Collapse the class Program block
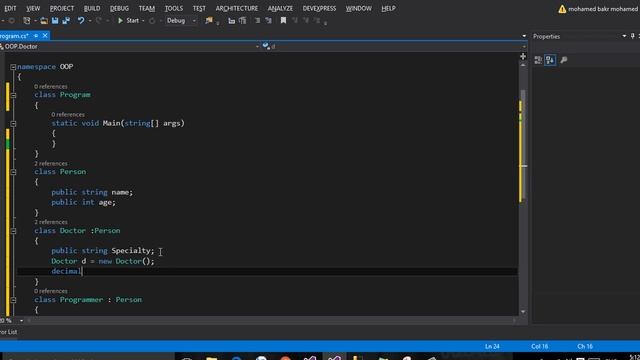 coord(13,95)
